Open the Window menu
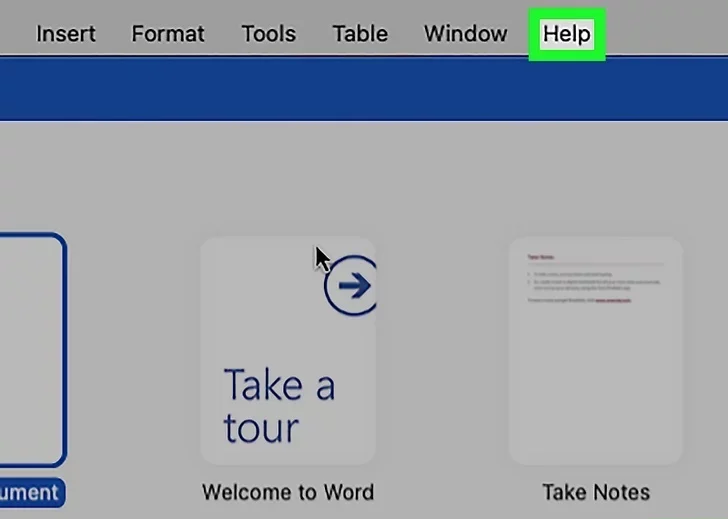 (x=466, y=34)
